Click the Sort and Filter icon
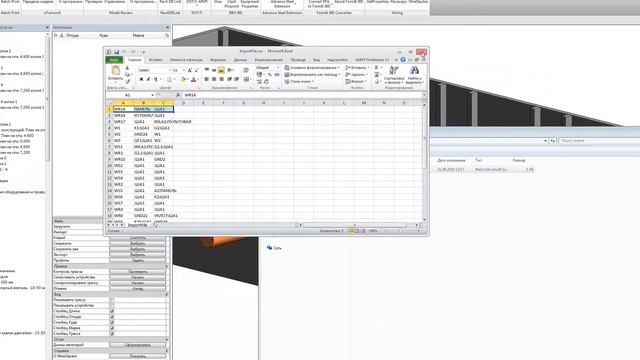The width and height of the screenshot is (640, 360). pos(393,71)
